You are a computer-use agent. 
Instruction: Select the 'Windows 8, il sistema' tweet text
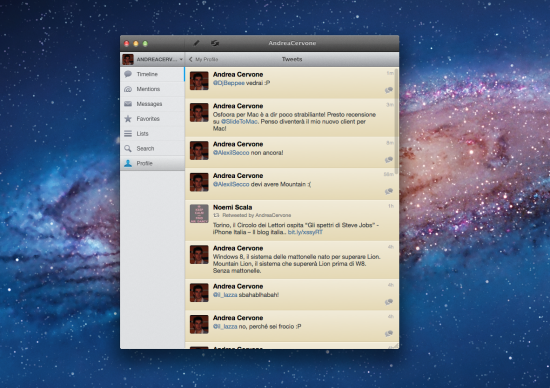(x=296, y=263)
